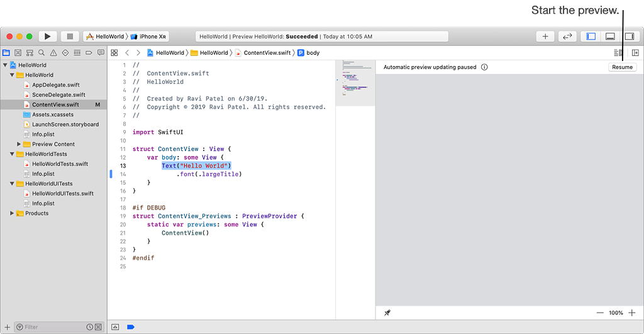Open the Library with the plus button
This screenshot has width=644, height=334.
(545, 36)
